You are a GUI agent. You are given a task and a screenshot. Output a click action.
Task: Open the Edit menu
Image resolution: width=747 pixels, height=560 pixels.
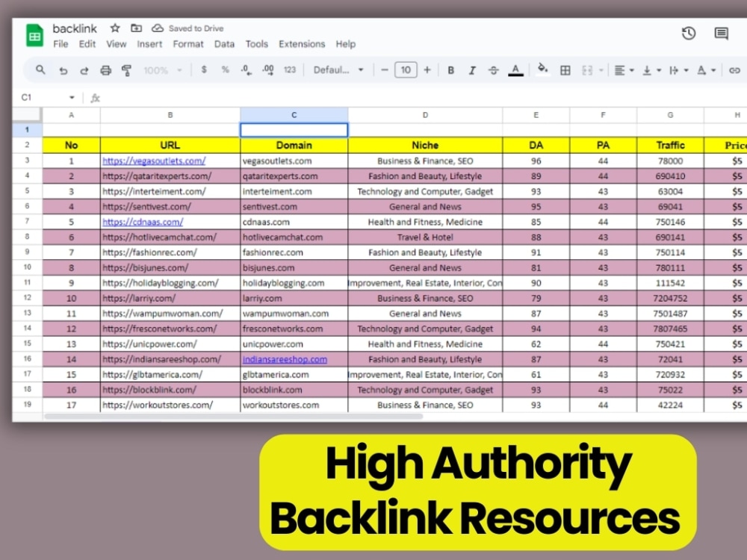(x=87, y=44)
